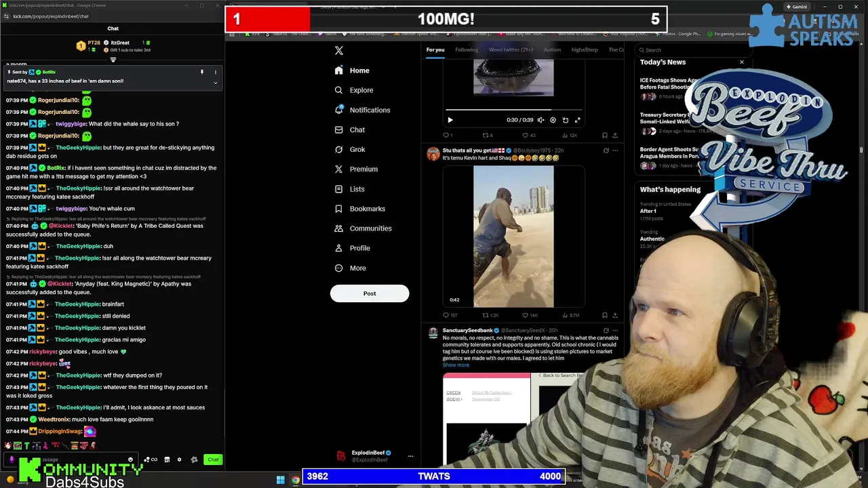Mute the video volume icon

(540, 120)
